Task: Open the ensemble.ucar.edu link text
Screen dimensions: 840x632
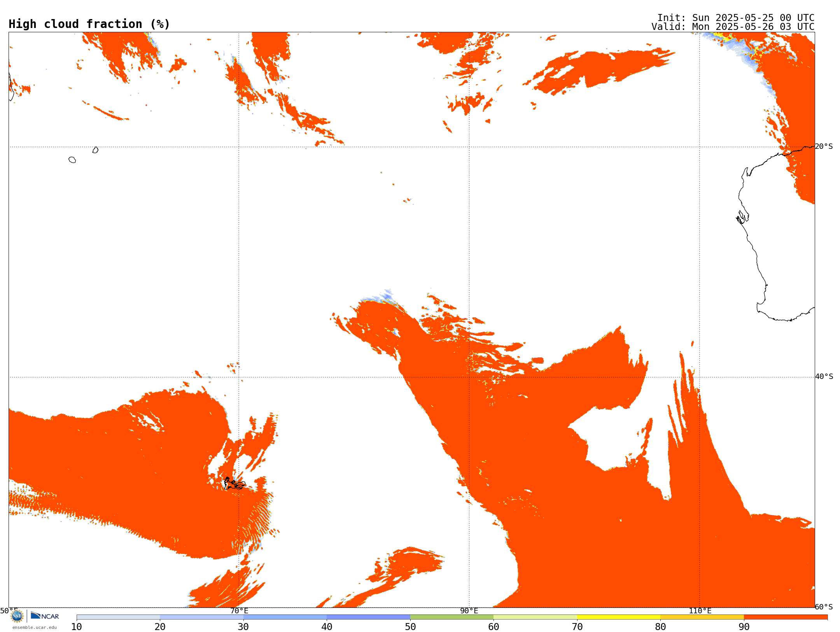Action: click(x=35, y=627)
